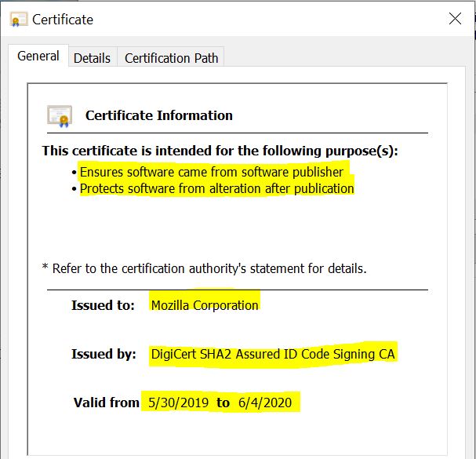This screenshot has height=459, width=476.
Task: Click the 'Issued to:' label
Action: 103,305
